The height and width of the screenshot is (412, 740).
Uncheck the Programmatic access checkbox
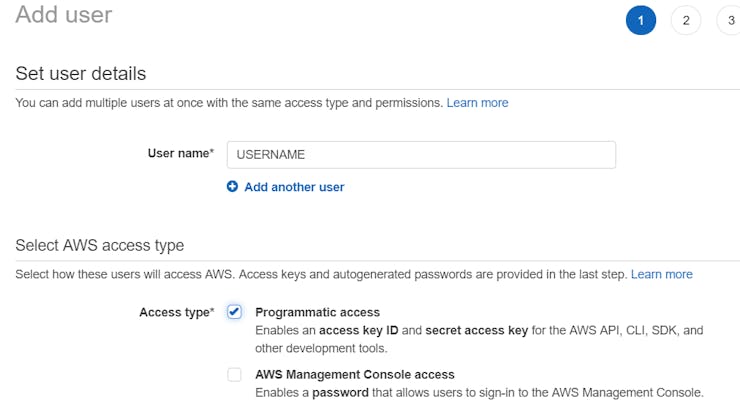[234, 312]
